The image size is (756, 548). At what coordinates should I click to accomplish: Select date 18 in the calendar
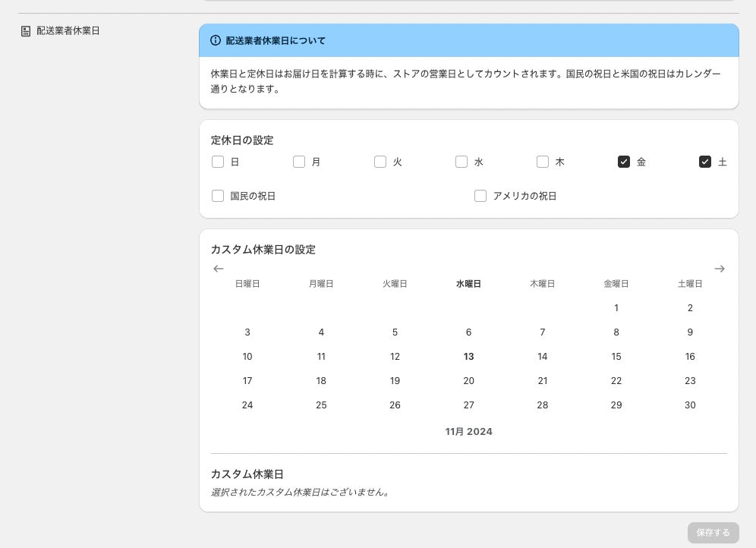click(x=321, y=381)
